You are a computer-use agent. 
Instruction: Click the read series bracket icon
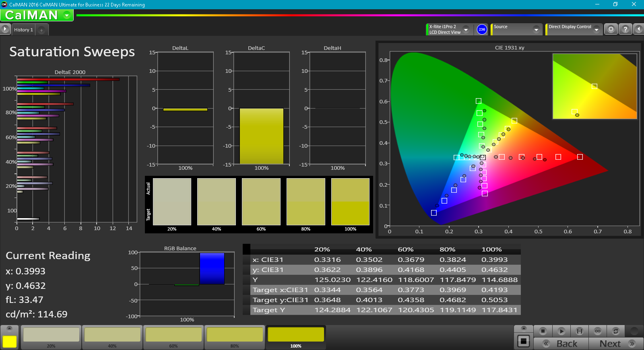pyautogui.click(x=580, y=331)
